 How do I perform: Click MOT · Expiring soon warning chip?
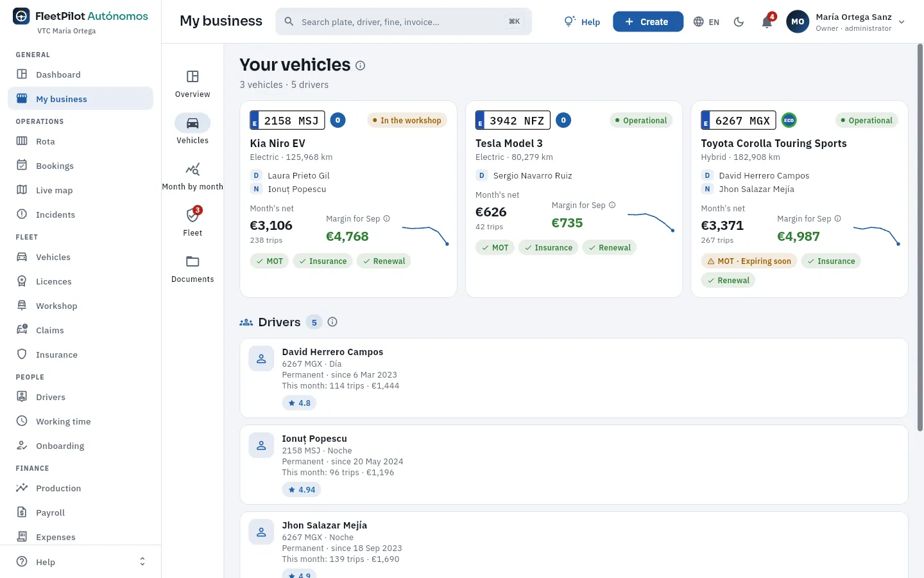[x=749, y=261]
